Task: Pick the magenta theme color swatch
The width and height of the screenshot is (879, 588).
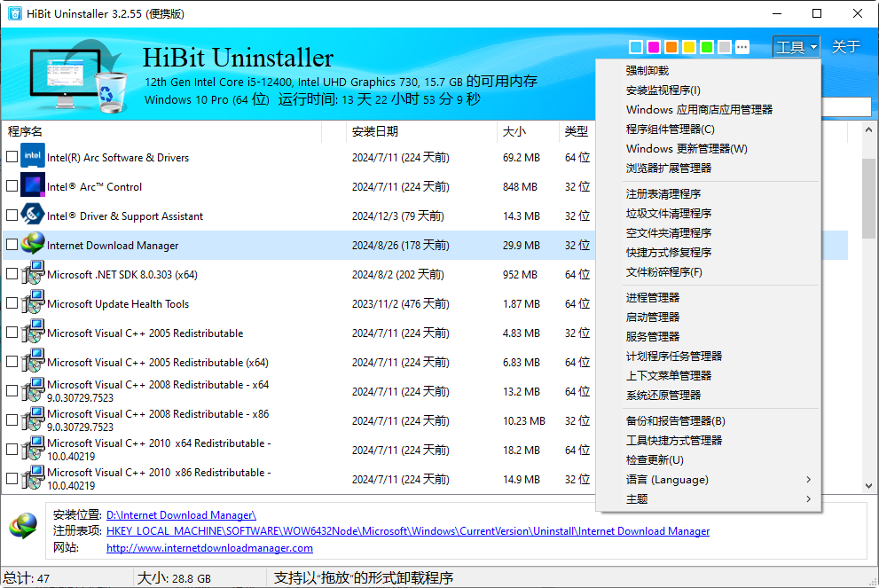Action: point(652,45)
